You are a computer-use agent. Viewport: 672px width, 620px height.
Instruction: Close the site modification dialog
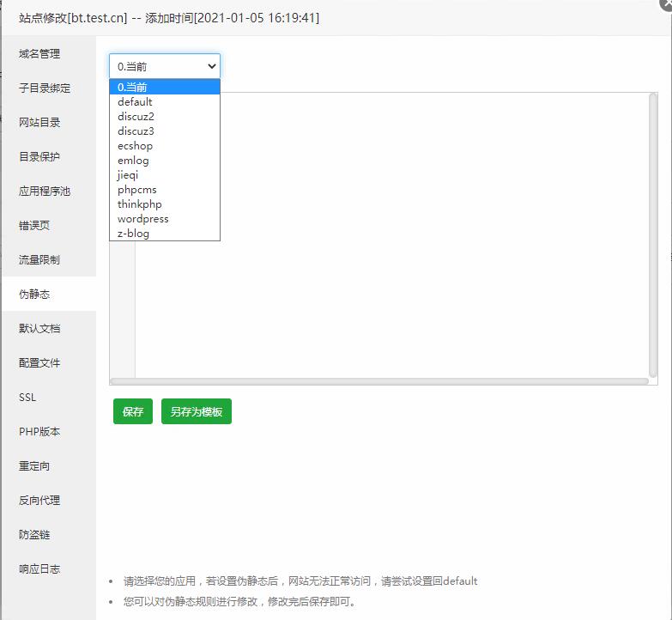tap(666, 3)
